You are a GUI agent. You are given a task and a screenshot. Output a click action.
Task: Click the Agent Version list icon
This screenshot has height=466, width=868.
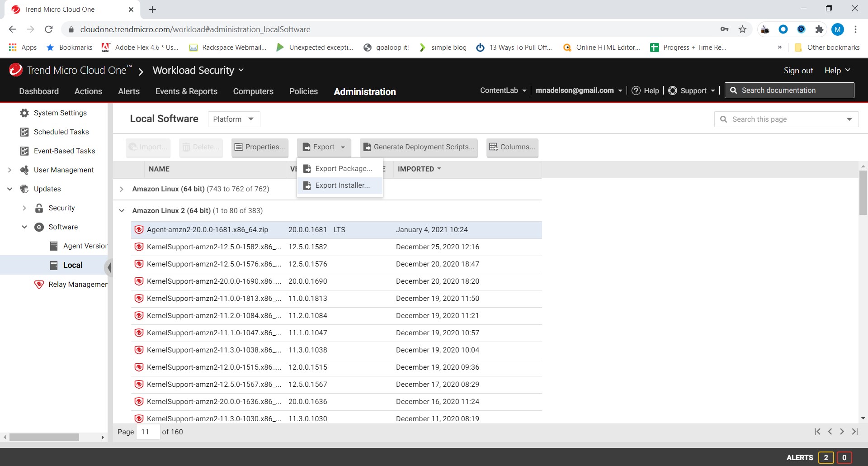54,246
